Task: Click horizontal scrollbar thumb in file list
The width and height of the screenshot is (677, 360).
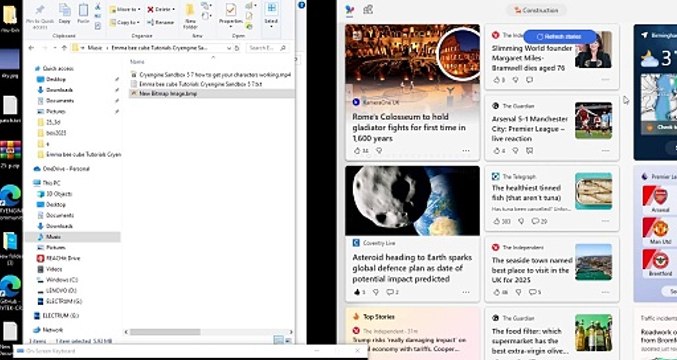Action: [x=165, y=332]
